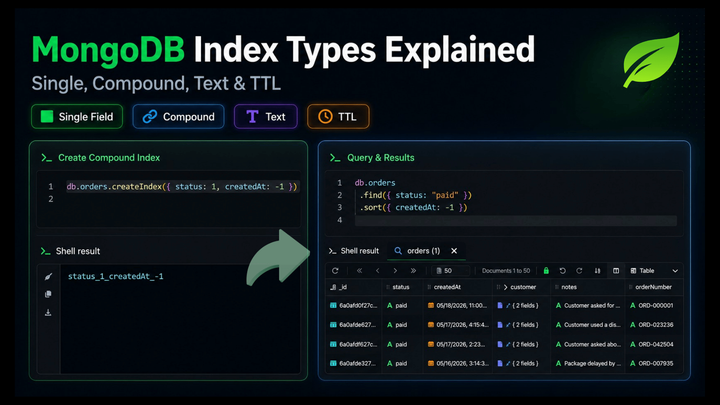Click the undo arrow in results toolbar

tap(562, 271)
